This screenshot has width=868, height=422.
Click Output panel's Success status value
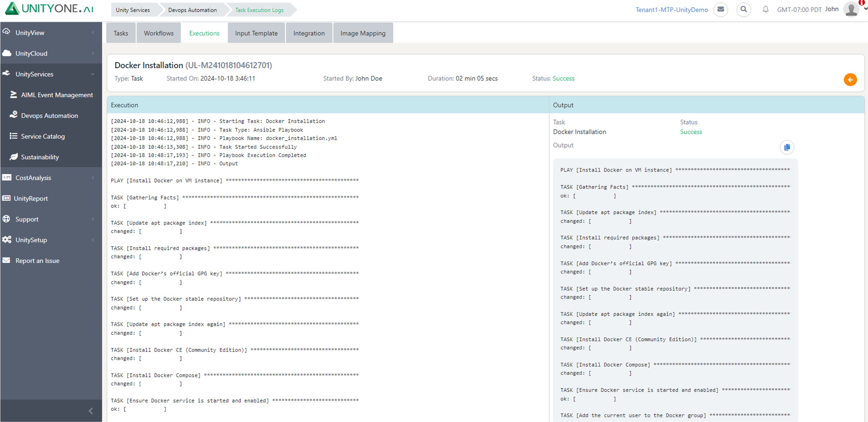pos(691,132)
